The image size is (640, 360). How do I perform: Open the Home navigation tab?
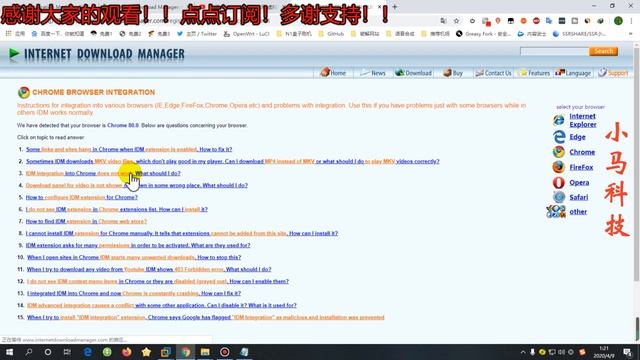coord(333,73)
